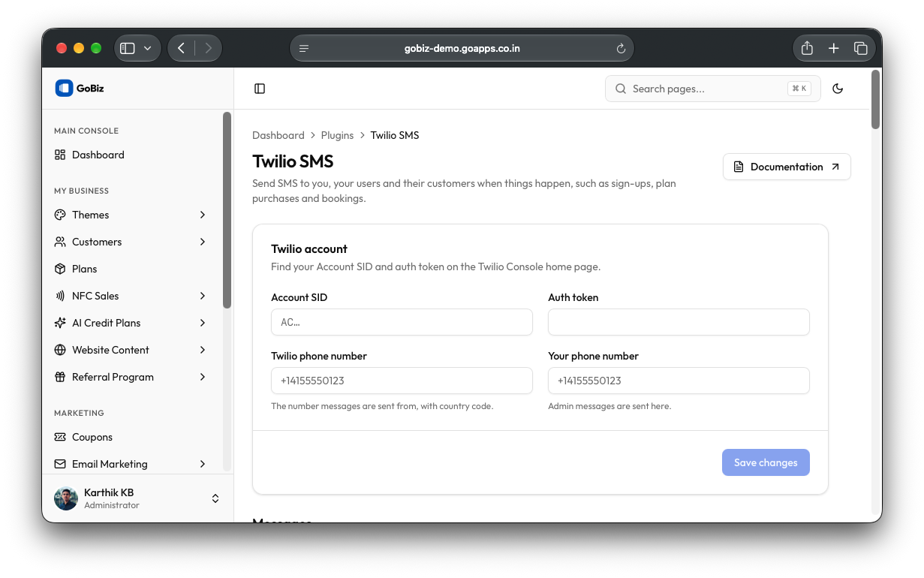
Task: Select Themes menu item
Action: click(x=132, y=215)
